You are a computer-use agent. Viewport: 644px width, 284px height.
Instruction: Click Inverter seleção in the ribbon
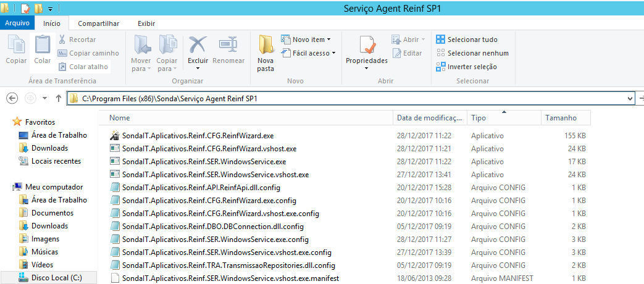coord(466,67)
